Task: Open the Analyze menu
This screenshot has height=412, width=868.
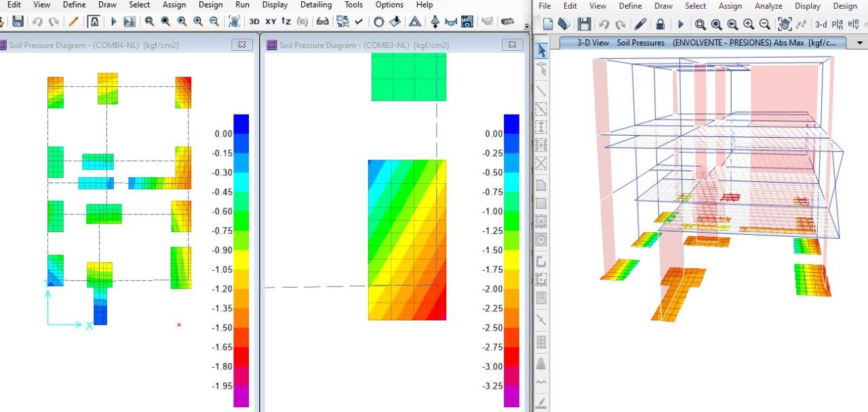Action: pos(768,5)
